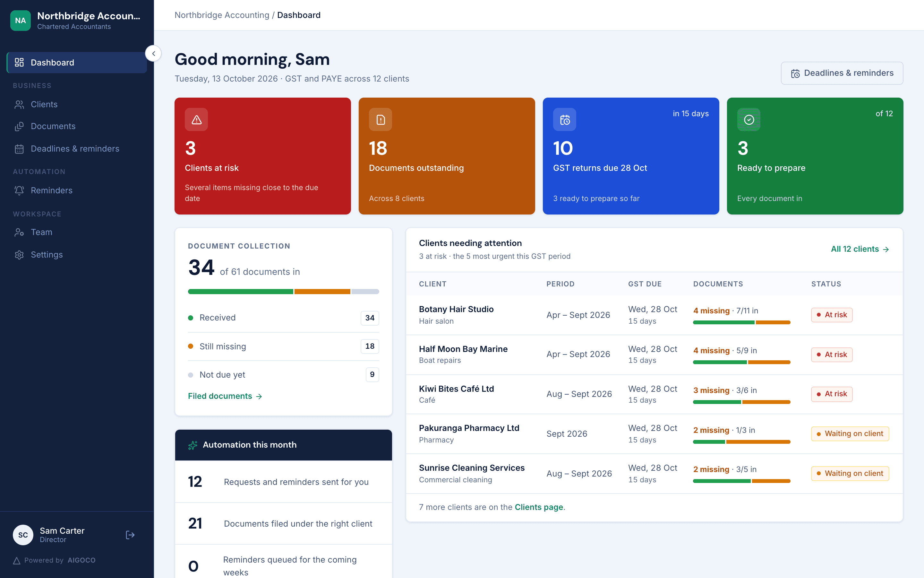The height and width of the screenshot is (578, 924).
Task: Follow the Clients page link below the table
Action: pos(539,507)
